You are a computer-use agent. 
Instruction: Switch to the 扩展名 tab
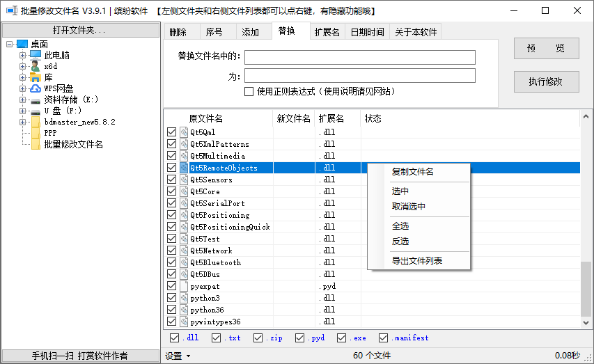pos(327,32)
